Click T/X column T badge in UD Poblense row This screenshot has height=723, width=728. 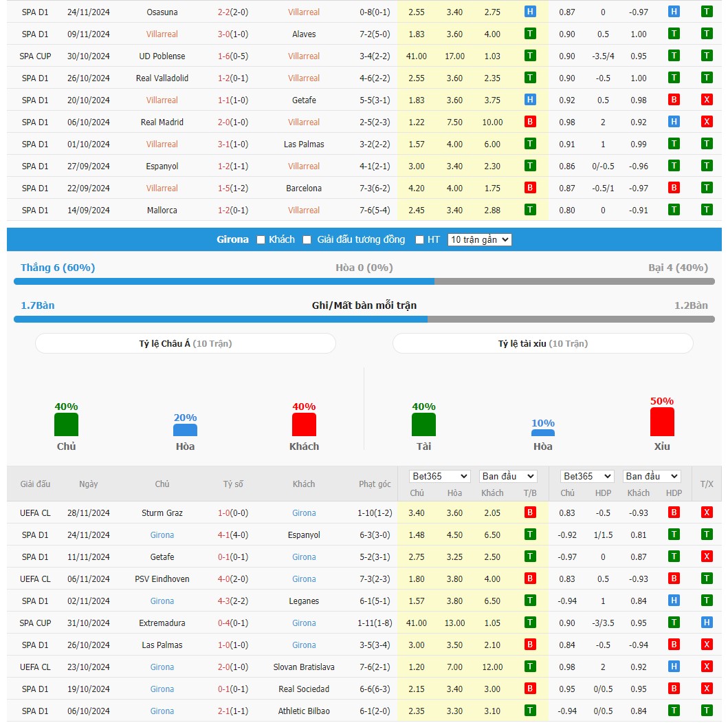[707, 56]
